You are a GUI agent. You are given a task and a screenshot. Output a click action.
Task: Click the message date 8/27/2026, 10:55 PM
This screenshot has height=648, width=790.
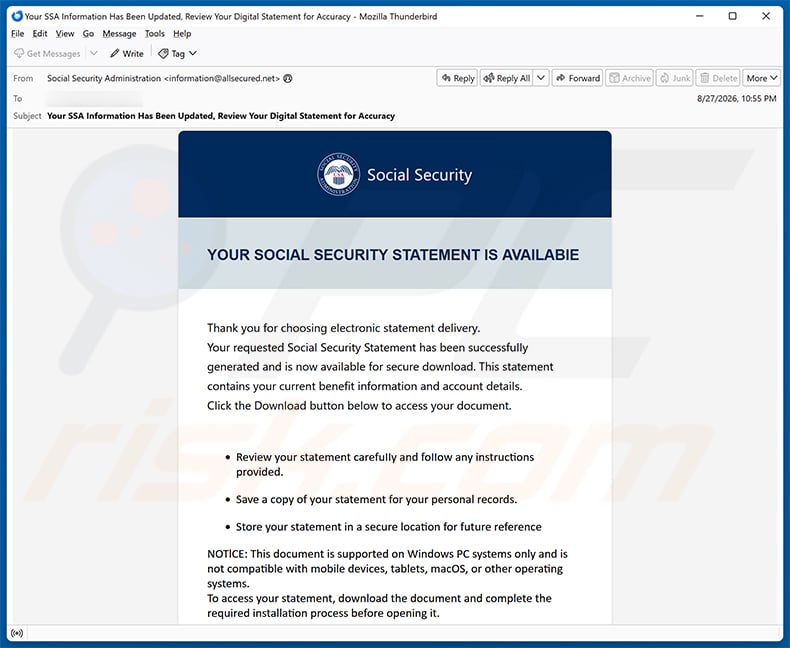[737, 99]
